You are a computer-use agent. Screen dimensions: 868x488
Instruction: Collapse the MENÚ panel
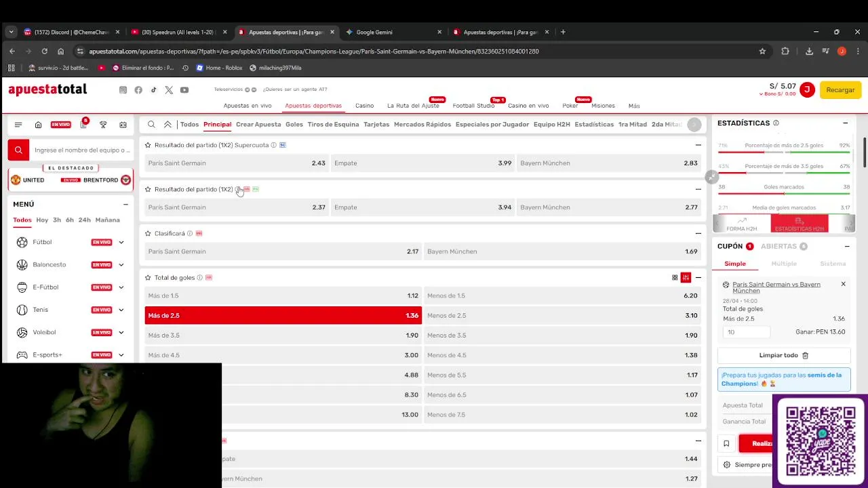click(x=125, y=204)
